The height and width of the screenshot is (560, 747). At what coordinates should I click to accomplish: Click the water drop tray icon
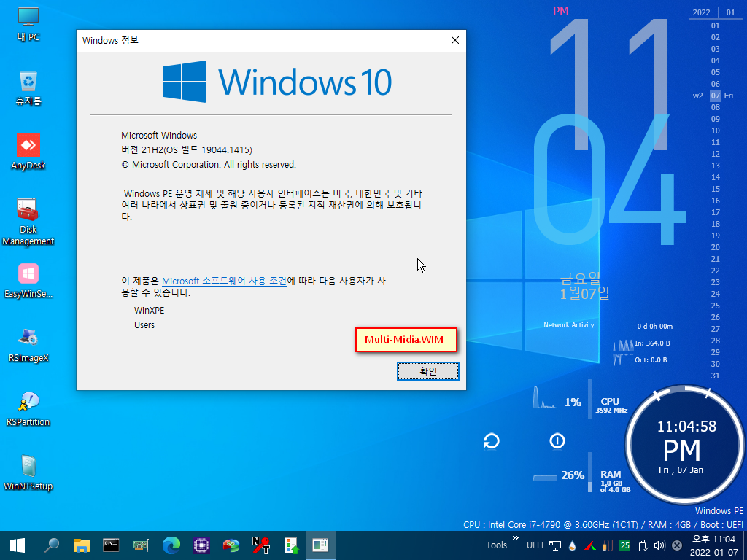coord(572,545)
